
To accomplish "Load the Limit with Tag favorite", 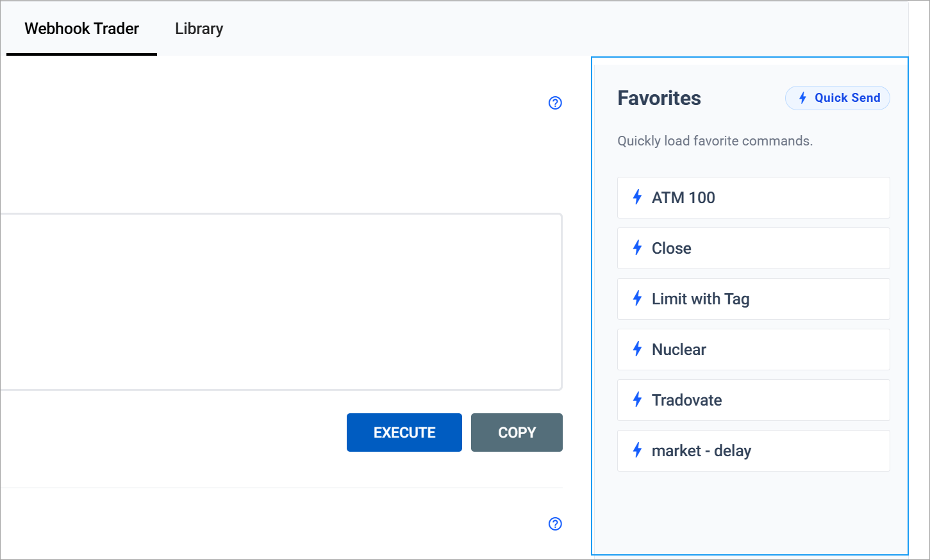I will [x=754, y=299].
